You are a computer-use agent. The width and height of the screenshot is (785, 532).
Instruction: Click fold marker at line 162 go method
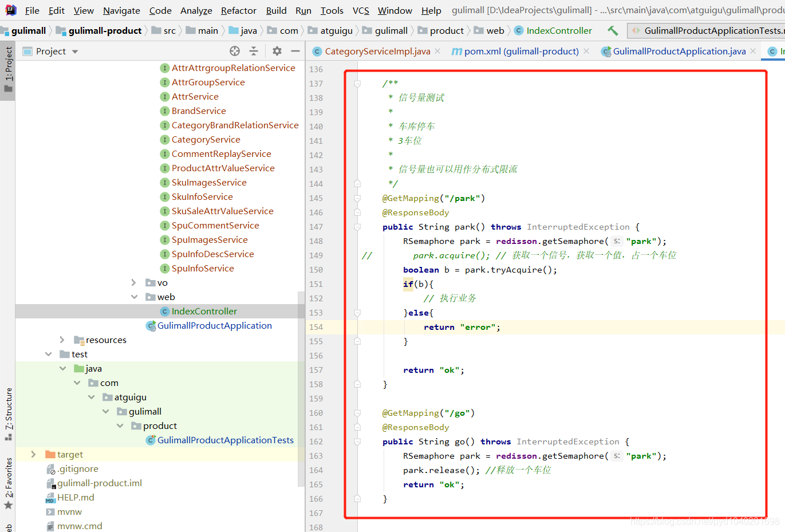click(x=357, y=442)
